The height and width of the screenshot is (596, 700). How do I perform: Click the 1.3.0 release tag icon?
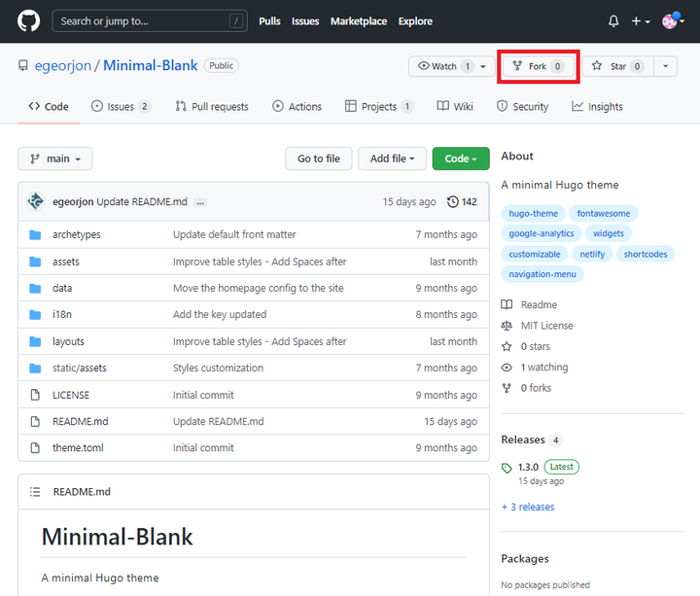(507, 468)
